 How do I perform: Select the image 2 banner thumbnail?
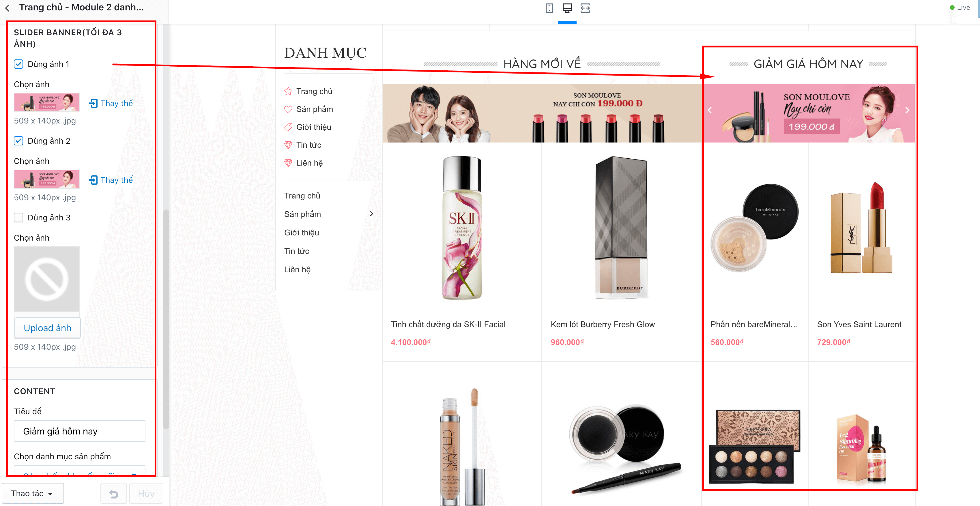[47, 179]
